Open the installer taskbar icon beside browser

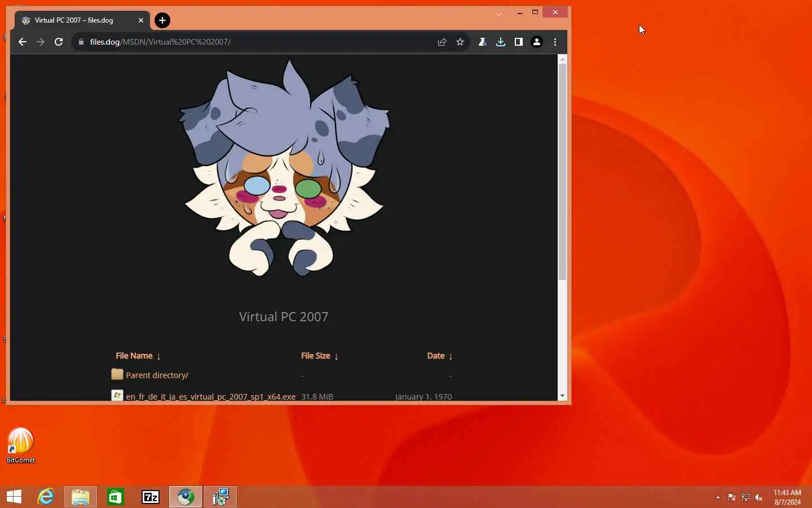click(220, 497)
